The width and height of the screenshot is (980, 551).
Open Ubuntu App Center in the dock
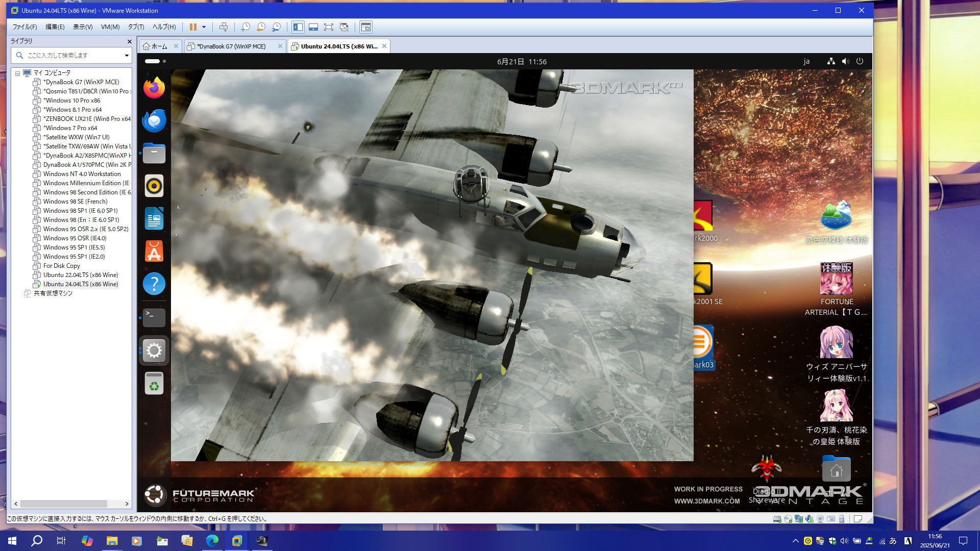click(154, 252)
